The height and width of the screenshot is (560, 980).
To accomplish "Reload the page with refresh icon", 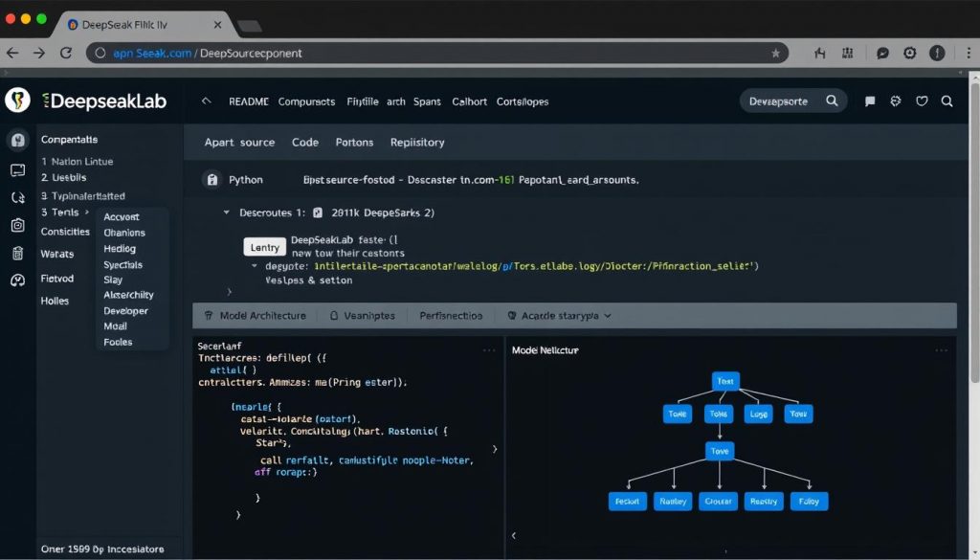I will 66,53.
